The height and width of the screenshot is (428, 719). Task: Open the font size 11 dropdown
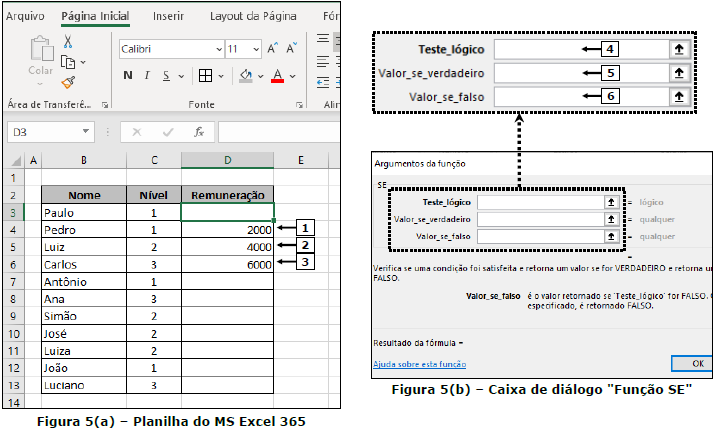[x=256, y=49]
